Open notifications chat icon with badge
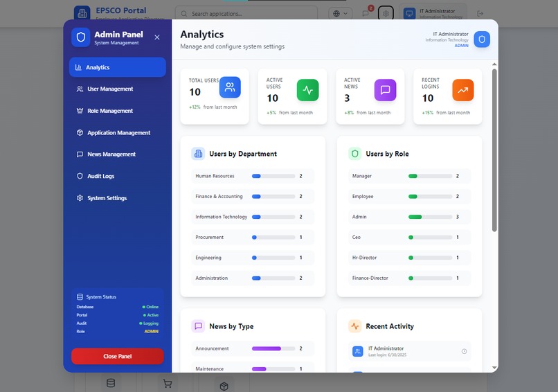 pos(366,14)
